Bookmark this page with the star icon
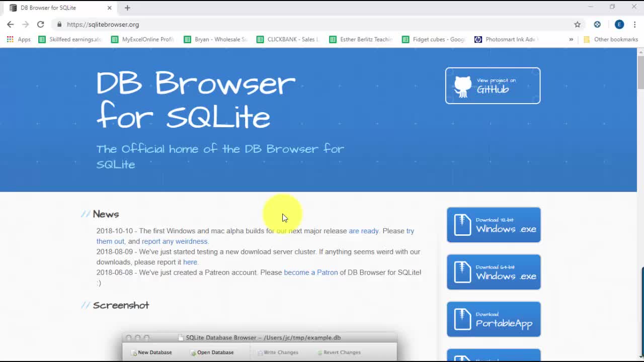644x362 pixels. click(x=577, y=24)
